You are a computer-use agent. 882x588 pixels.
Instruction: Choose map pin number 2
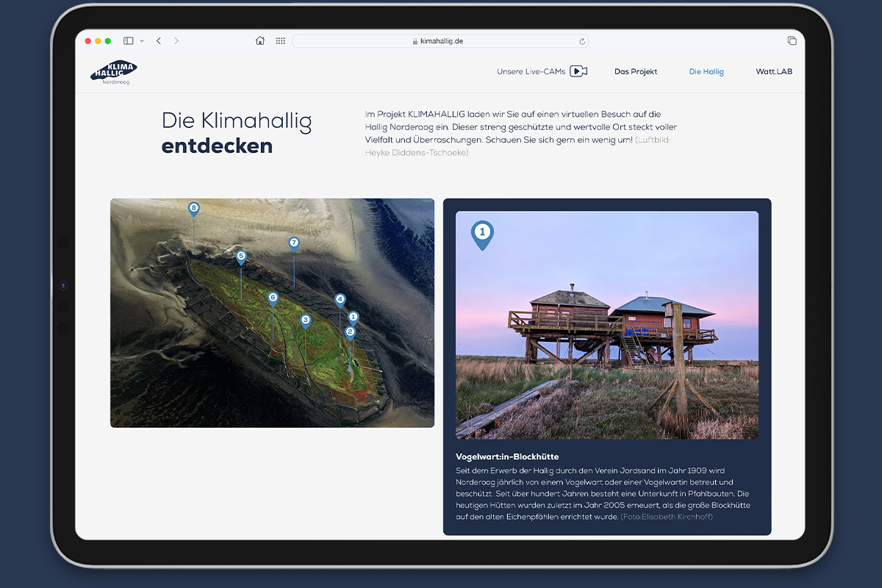pos(350,331)
